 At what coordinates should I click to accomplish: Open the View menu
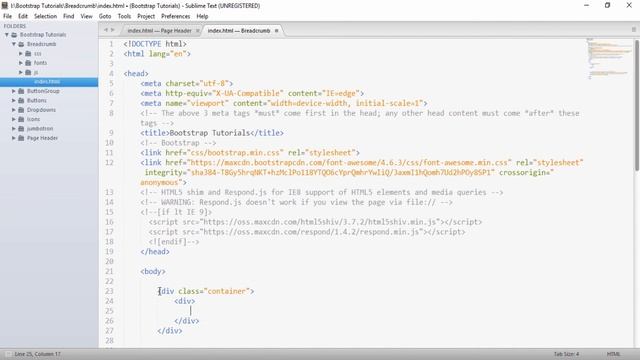[x=87, y=16]
